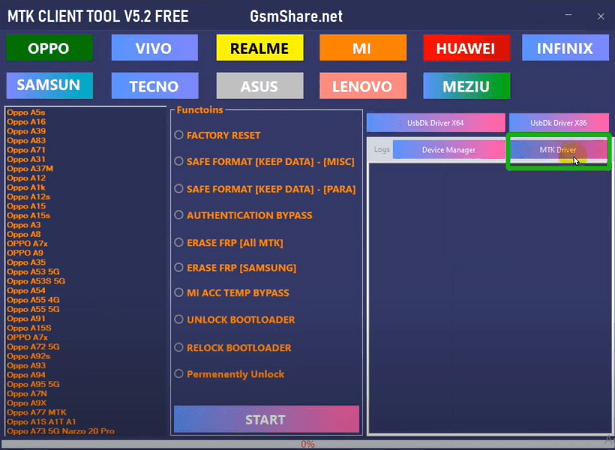Screen dimensions: 615x450
Task: Select Oppo A12 model entry
Action: [x=26, y=179]
